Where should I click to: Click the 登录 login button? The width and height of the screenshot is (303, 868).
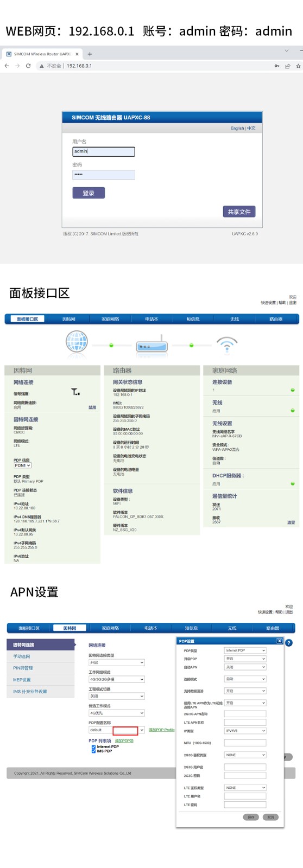point(89,193)
